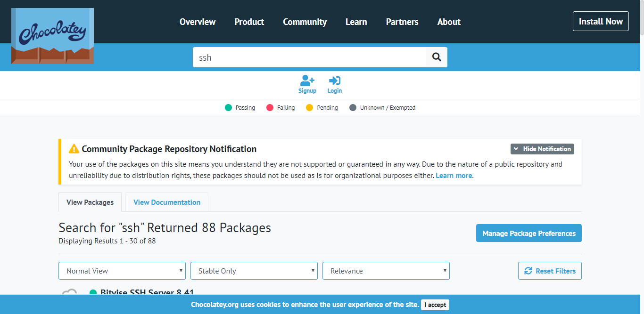Select the View Packages tab

pyautogui.click(x=90, y=202)
